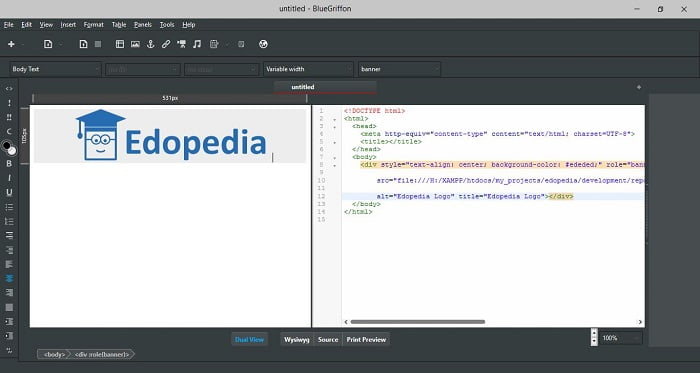Viewport: 700px width, 373px height.
Task: Open the Format menu
Action: click(94, 25)
